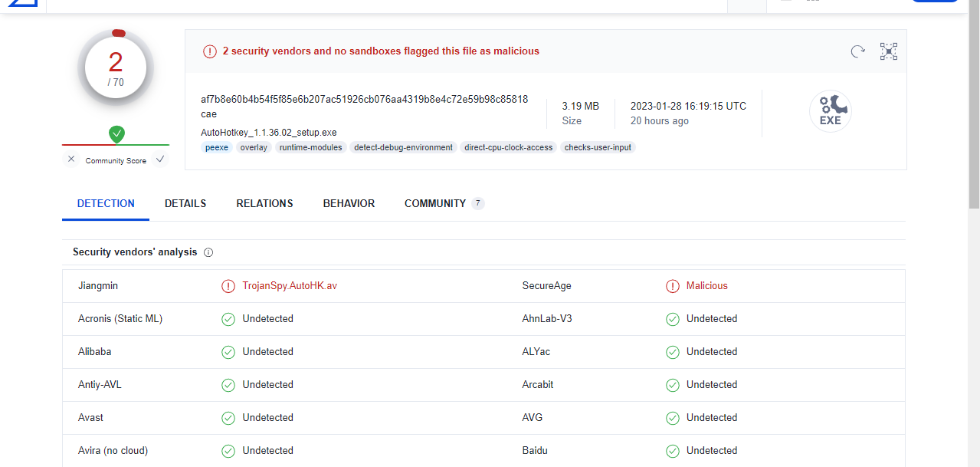This screenshot has height=467, width=980.
Task: Click filename AutoHotkey_1.1.36.02_setup.exe
Action: coord(268,132)
